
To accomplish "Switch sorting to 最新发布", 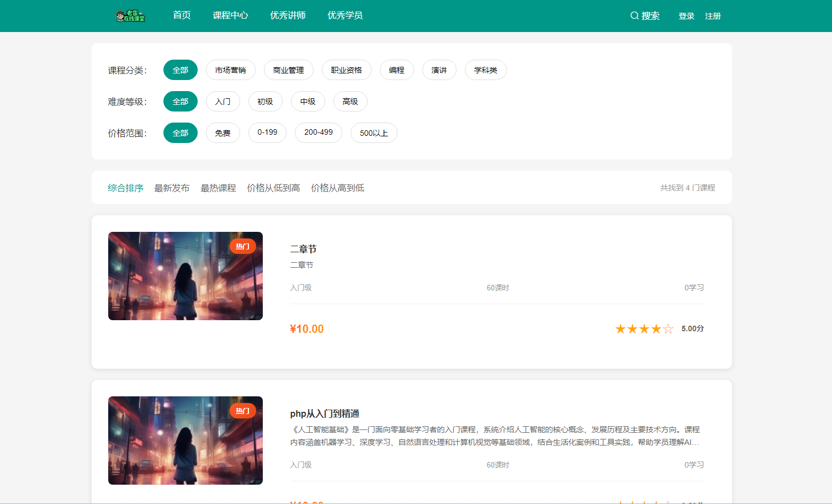I will pos(172,188).
